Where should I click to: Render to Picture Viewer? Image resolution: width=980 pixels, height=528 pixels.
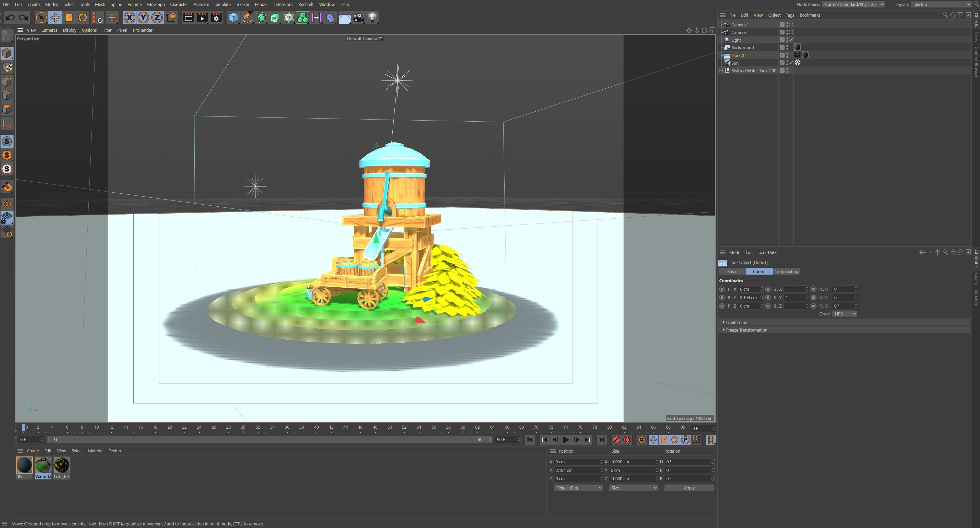tap(202, 18)
